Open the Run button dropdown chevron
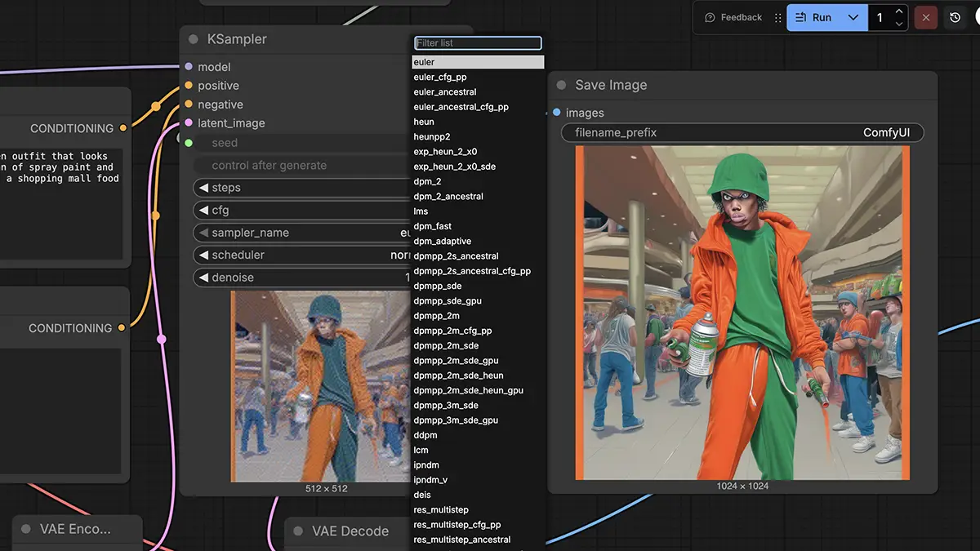This screenshot has width=980, height=551. (853, 17)
